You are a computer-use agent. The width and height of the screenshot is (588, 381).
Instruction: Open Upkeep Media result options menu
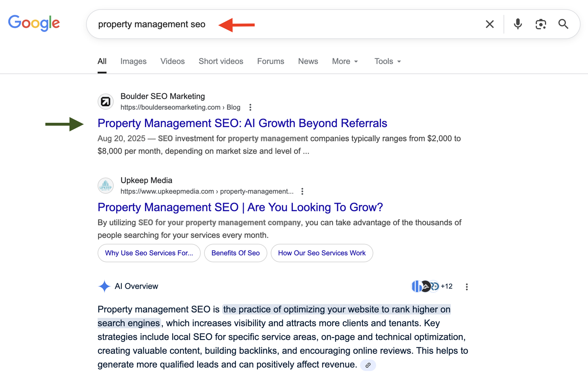(x=302, y=191)
